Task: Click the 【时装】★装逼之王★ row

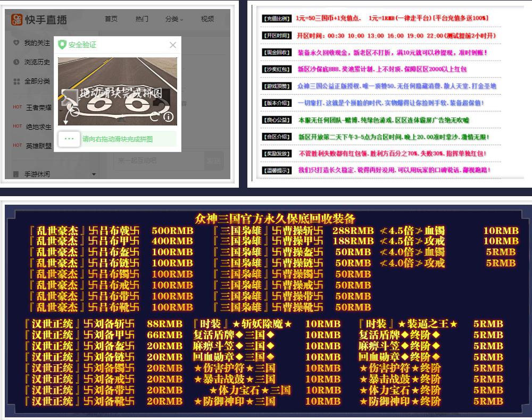Action: point(431,324)
